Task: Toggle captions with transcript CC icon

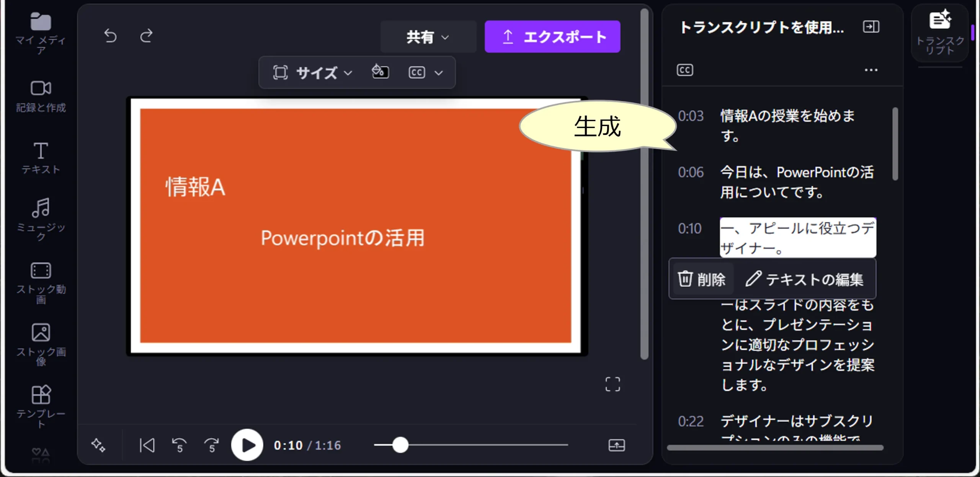Action: 685,70
